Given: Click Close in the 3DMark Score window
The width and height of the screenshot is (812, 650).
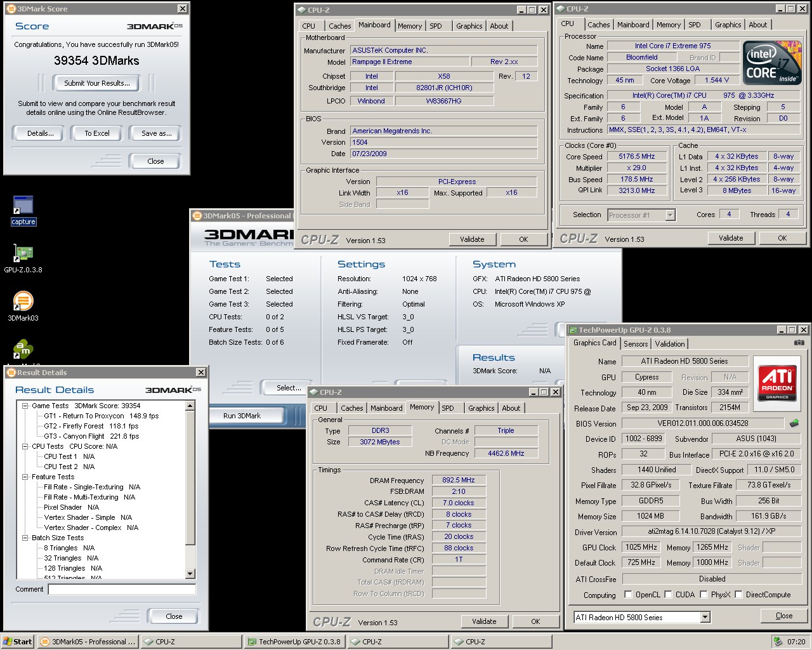Looking at the screenshot, I should pos(155,161).
